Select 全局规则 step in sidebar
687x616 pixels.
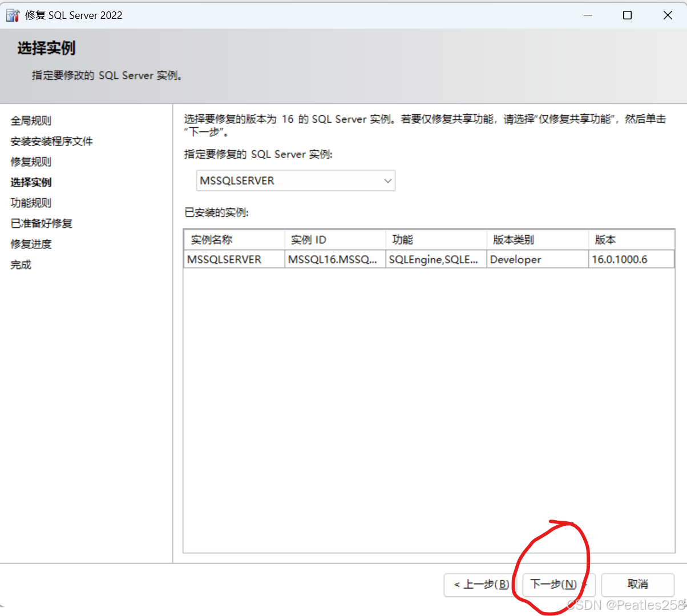(x=31, y=120)
